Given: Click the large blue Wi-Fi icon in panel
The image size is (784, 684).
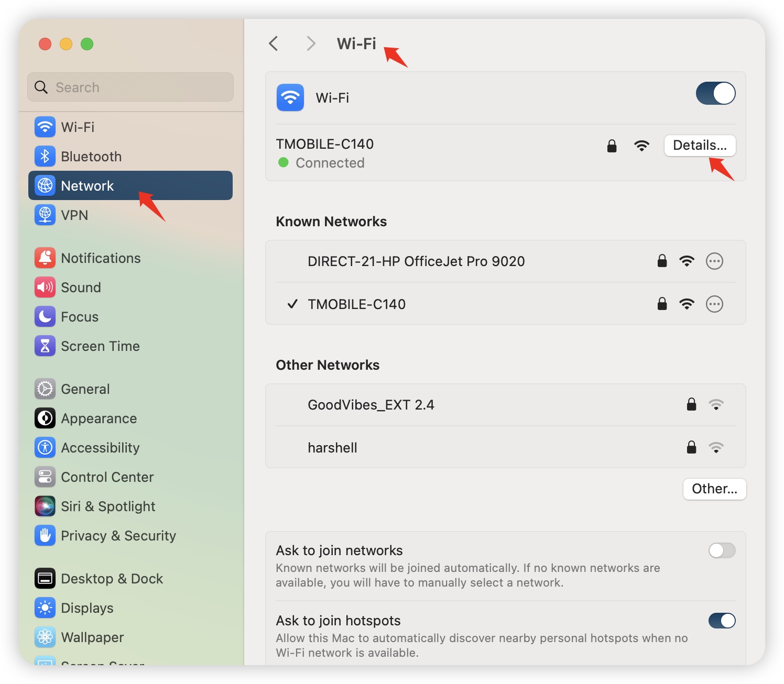Looking at the screenshot, I should [290, 97].
